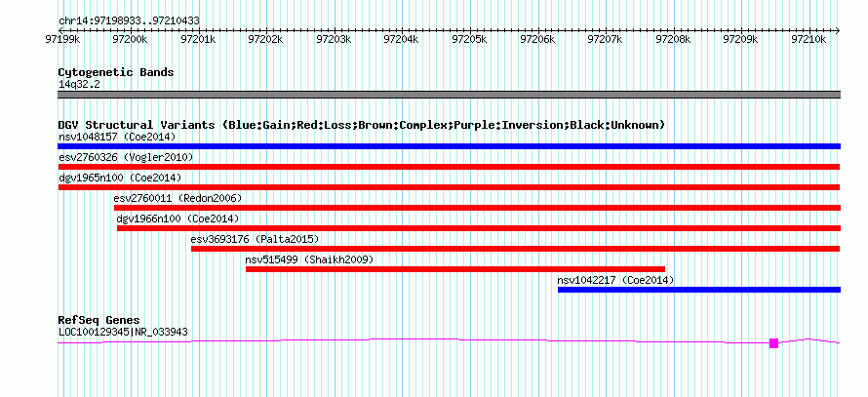Open the esv2760326 (Vogler2010) label
The width and height of the screenshot is (868, 397).
tap(126, 158)
